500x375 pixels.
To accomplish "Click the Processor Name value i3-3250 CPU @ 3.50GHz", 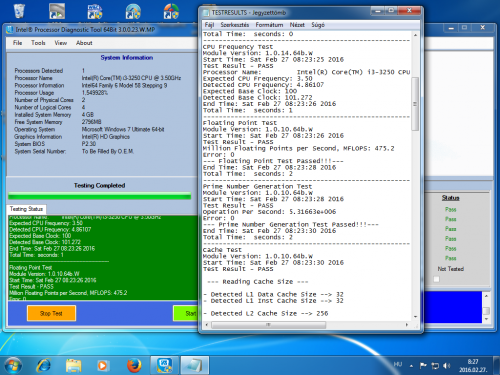I will tap(131, 78).
